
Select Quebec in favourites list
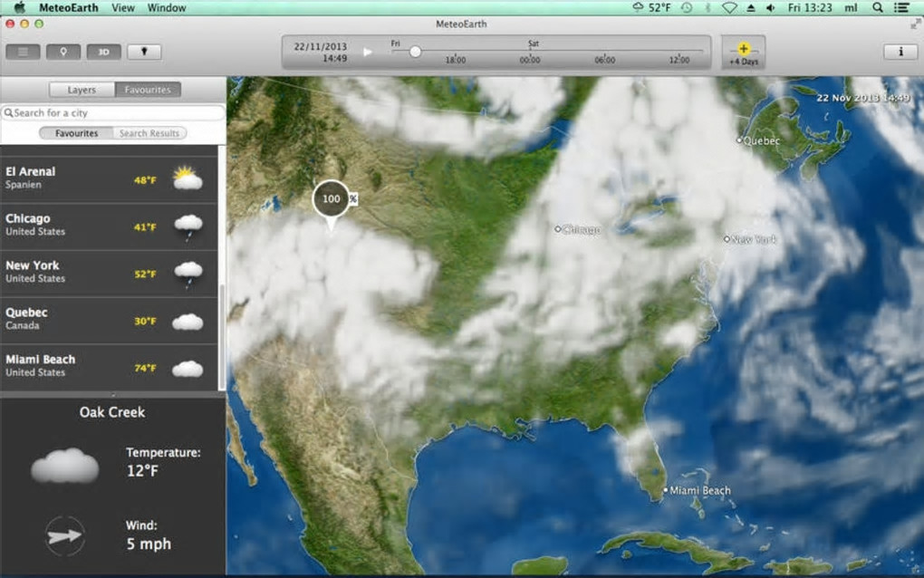109,320
